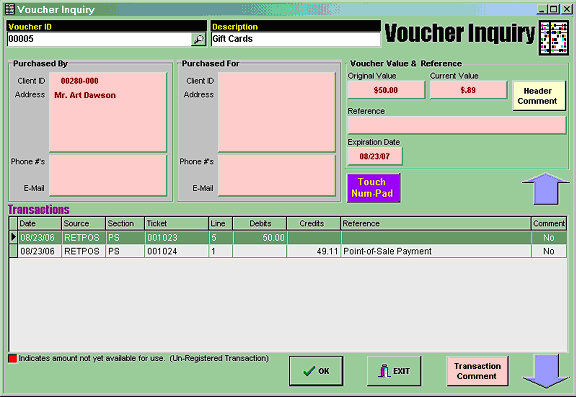Click the large up arrow icon

click(546, 188)
